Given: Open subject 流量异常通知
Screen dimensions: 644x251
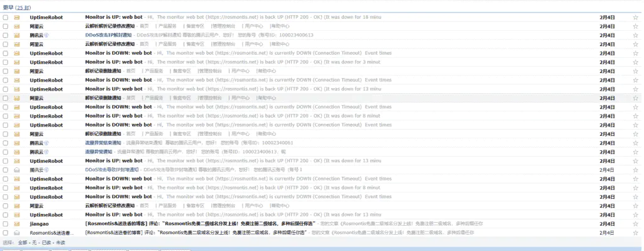Looking at the screenshot, I should 99,152.
